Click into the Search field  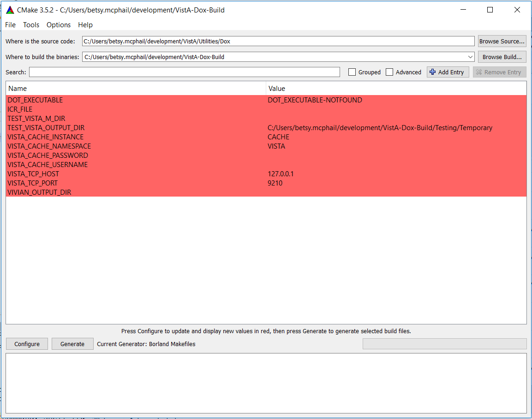click(185, 72)
